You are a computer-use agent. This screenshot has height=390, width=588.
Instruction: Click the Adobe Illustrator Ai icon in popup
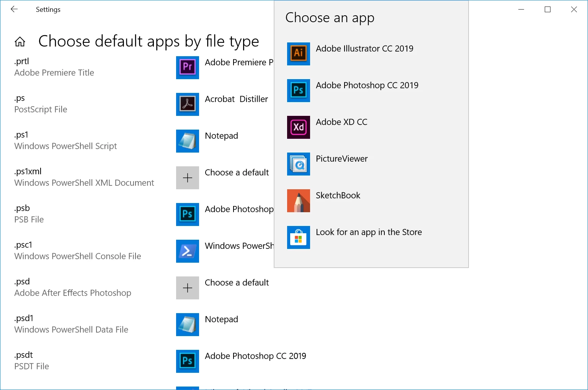(x=299, y=54)
